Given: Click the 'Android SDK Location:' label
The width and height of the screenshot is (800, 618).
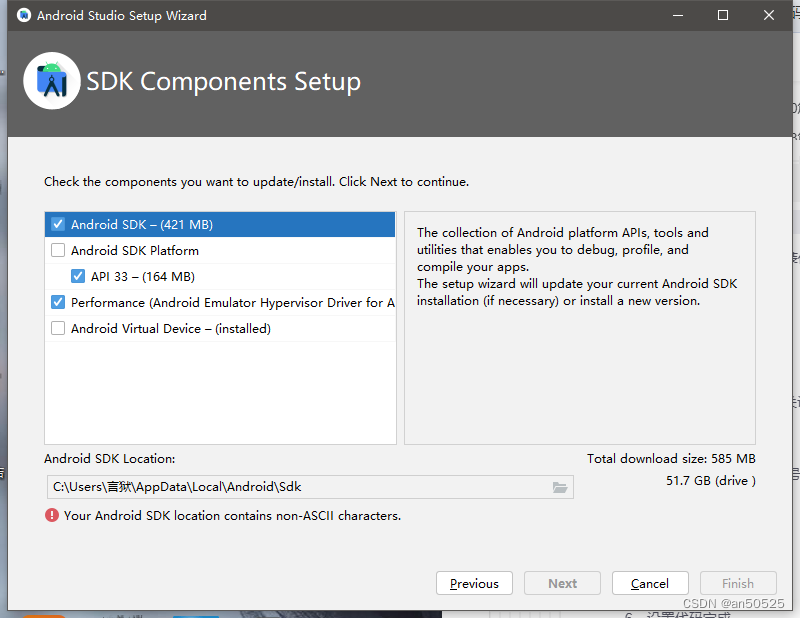Looking at the screenshot, I should [x=110, y=459].
